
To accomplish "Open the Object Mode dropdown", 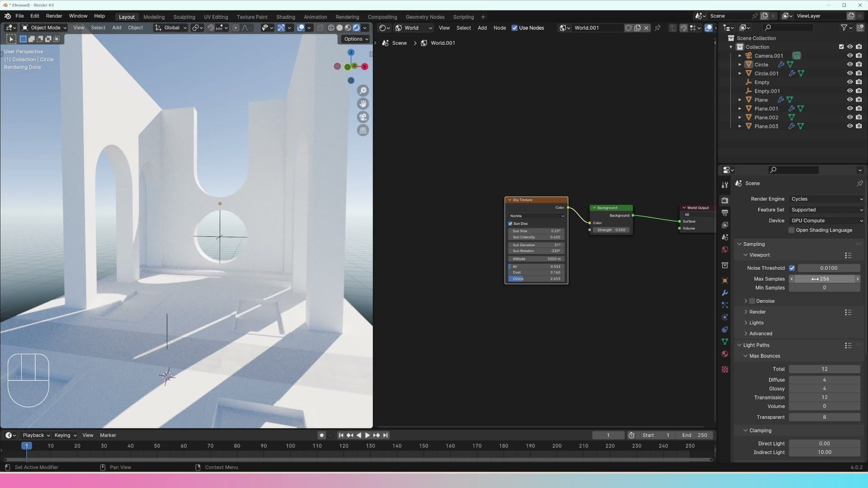I will (x=44, y=28).
